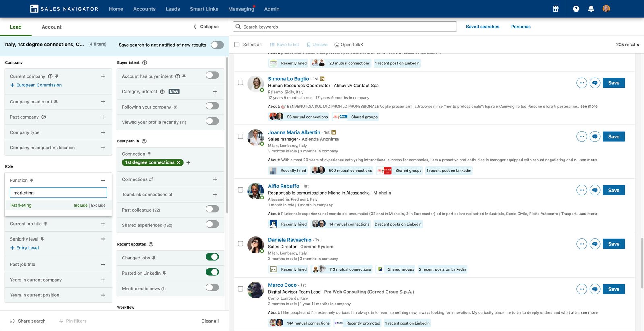Click the Past company help icon

tap(44, 117)
